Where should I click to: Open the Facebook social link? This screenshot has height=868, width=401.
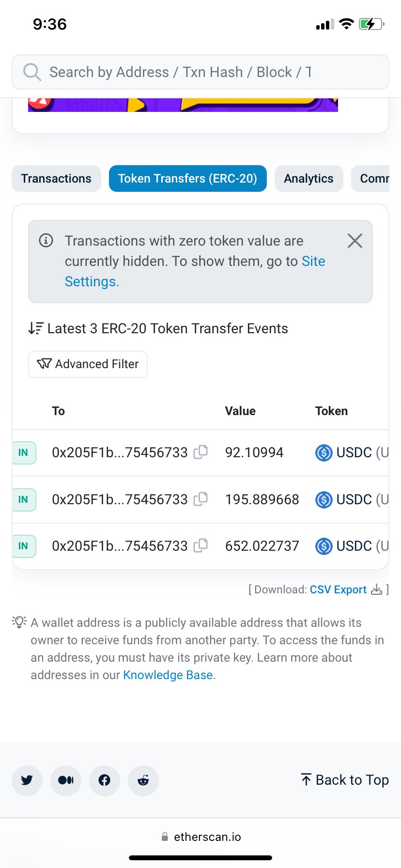coord(105,780)
